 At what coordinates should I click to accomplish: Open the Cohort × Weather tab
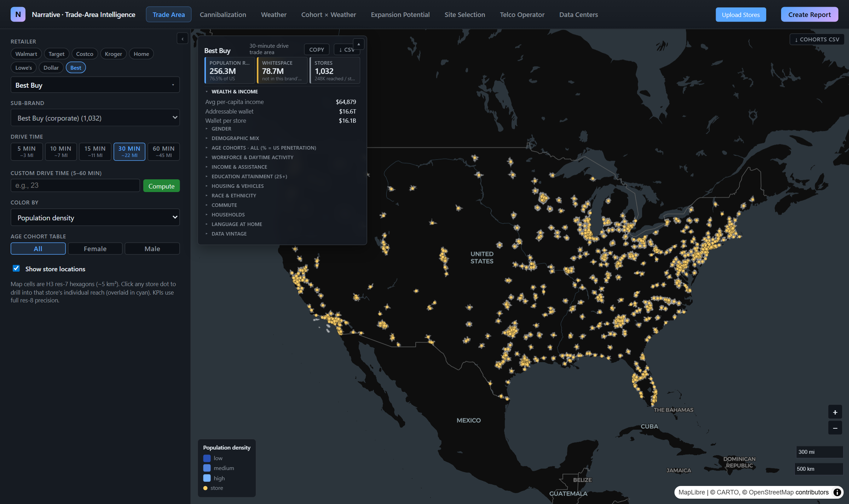coord(329,15)
